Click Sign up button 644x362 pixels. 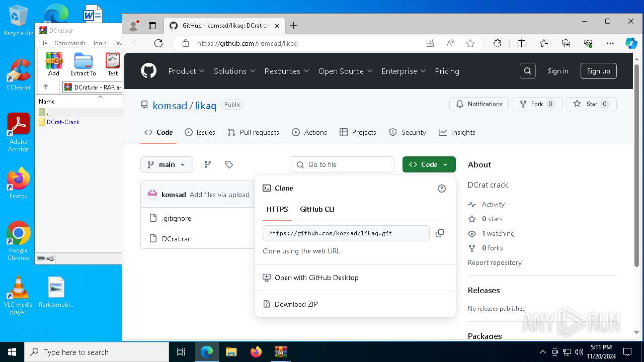click(598, 71)
